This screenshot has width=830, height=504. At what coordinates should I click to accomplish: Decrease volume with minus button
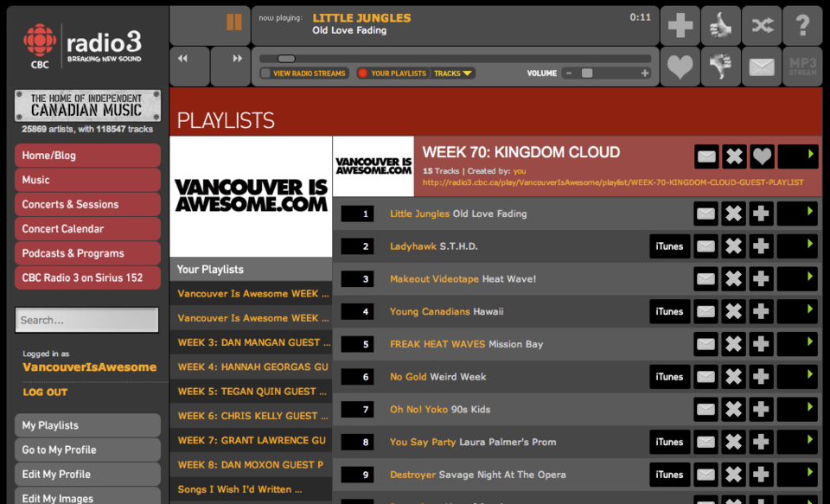click(569, 73)
